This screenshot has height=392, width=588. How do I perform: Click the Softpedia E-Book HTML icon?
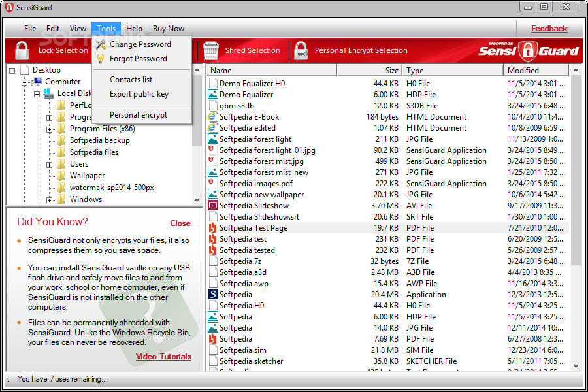coord(212,117)
